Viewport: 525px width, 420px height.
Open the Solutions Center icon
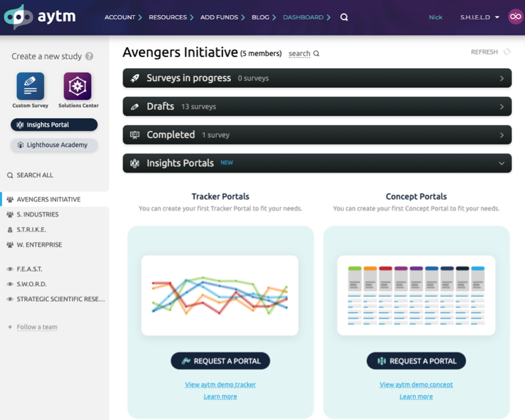(77, 87)
